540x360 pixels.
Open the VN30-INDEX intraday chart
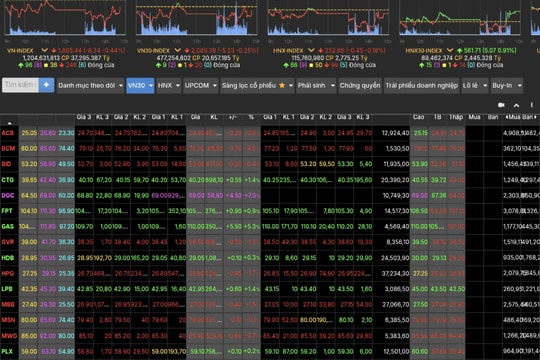point(196,18)
